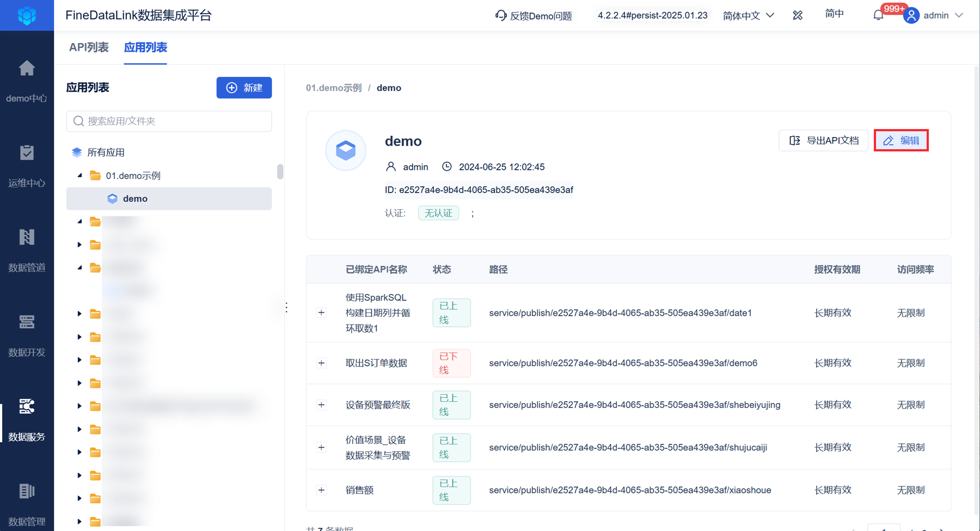980x531 pixels.
Task: Click path ending in /date1
Action: click(x=620, y=313)
